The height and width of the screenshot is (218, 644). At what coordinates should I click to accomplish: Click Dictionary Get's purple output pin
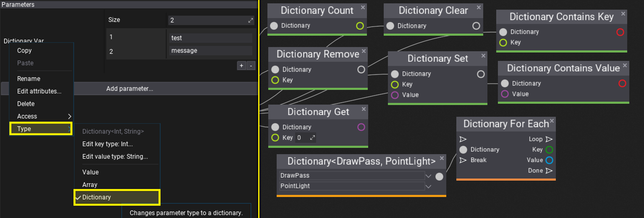(361, 127)
